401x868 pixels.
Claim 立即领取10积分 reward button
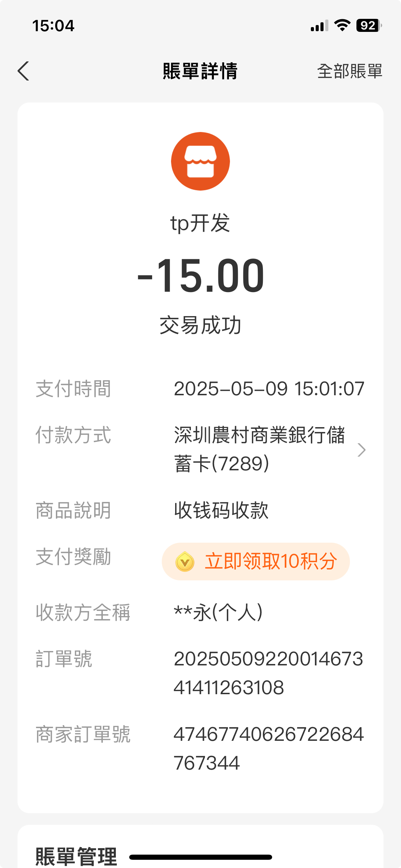click(256, 562)
